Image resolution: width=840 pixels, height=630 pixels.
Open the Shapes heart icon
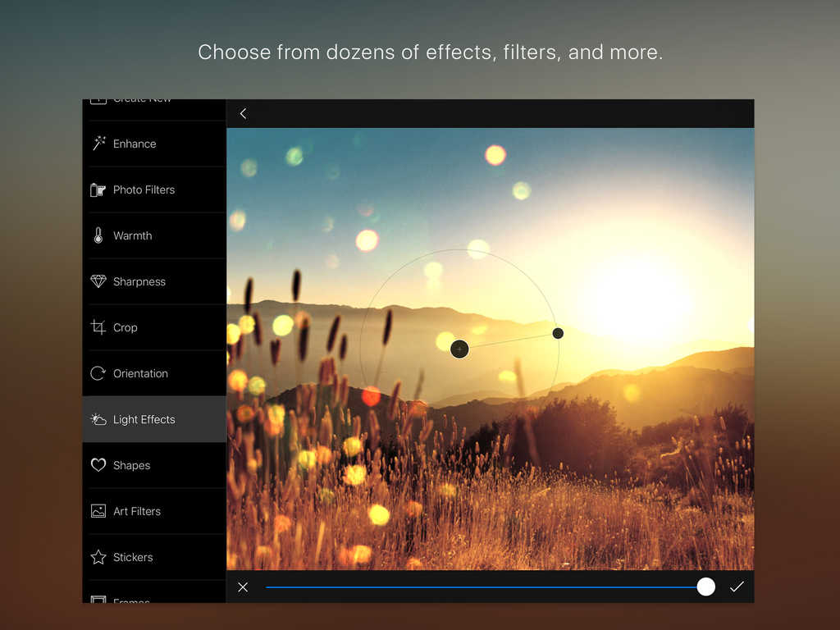pos(98,465)
